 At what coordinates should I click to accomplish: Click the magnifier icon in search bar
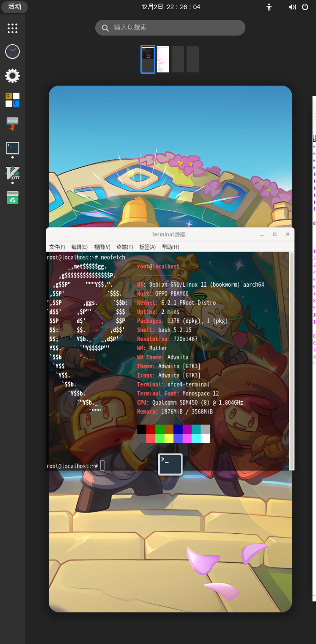[x=105, y=28]
